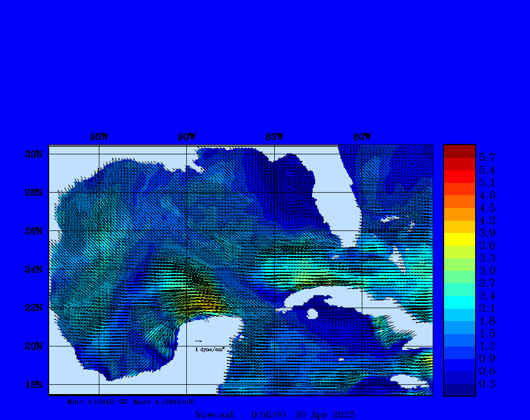Select the 0.3 label at the legend bottom
Screen dimensions: 530x420
pyautogui.click(x=487, y=384)
